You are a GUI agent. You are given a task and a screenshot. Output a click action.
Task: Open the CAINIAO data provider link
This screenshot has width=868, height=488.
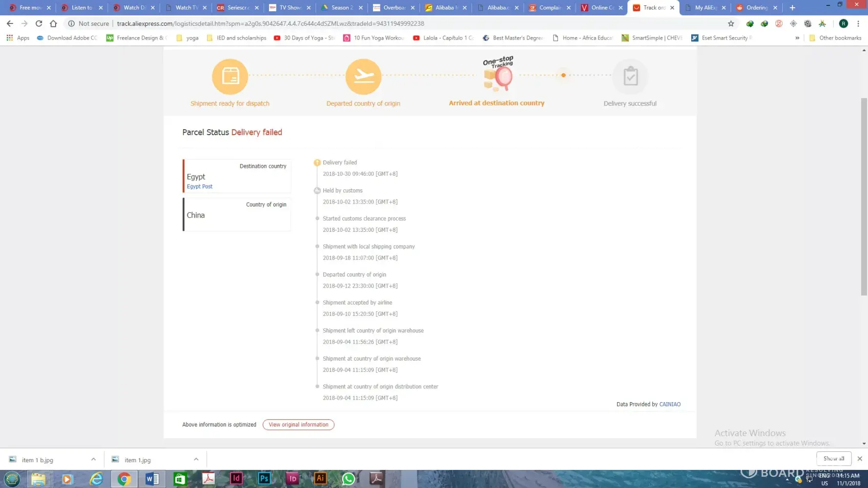tap(669, 404)
